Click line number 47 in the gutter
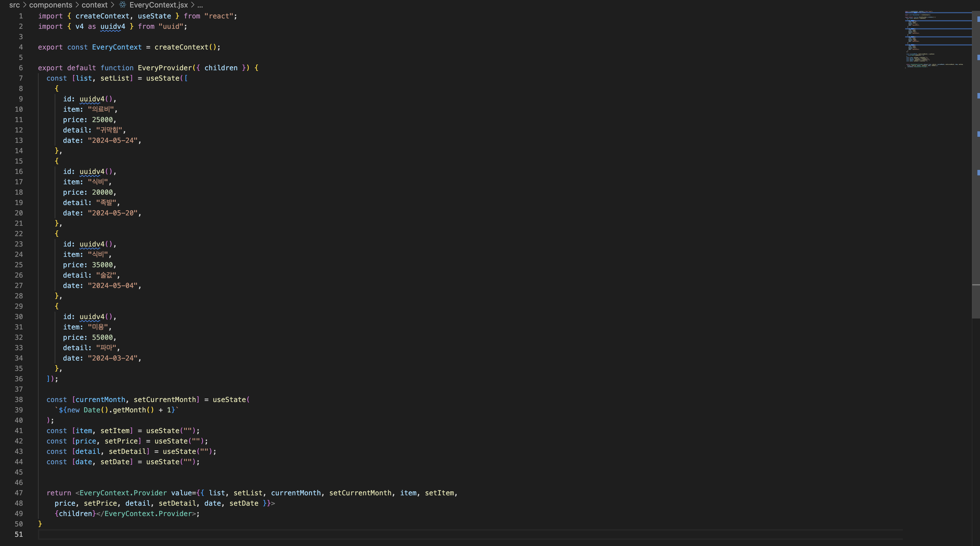980x546 pixels. (19, 493)
